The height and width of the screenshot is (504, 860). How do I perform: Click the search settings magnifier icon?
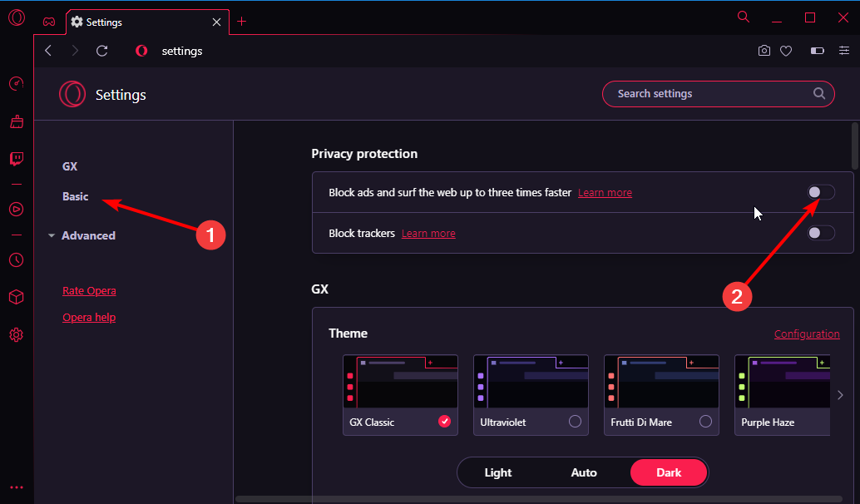point(819,93)
